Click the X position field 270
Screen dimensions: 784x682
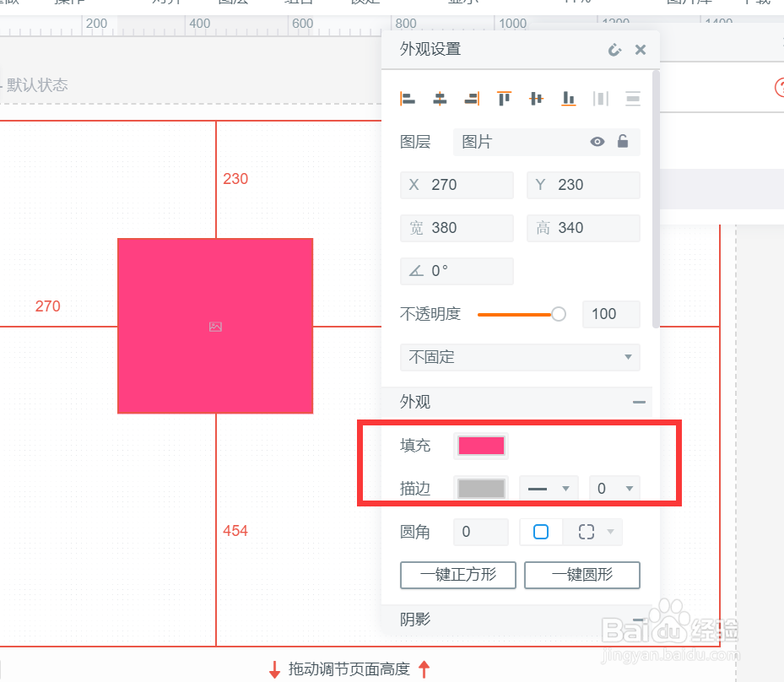(457, 185)
